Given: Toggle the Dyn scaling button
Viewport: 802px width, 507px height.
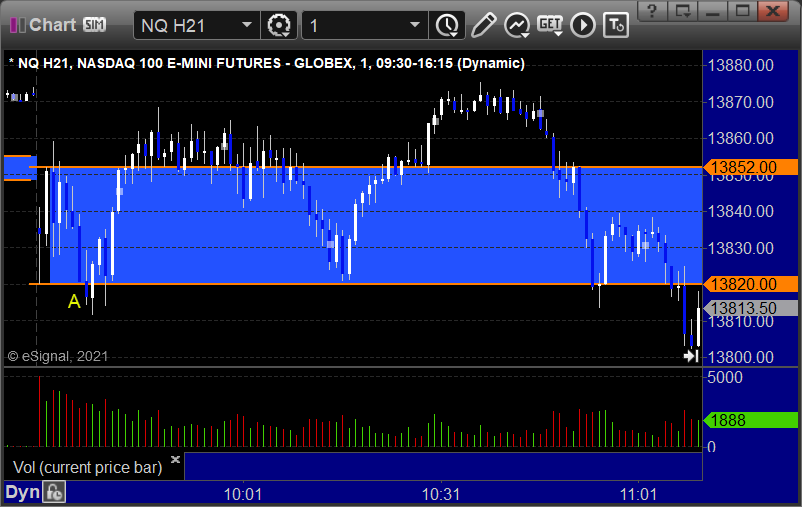Looking at the screenshot, I should pos(23,492).
